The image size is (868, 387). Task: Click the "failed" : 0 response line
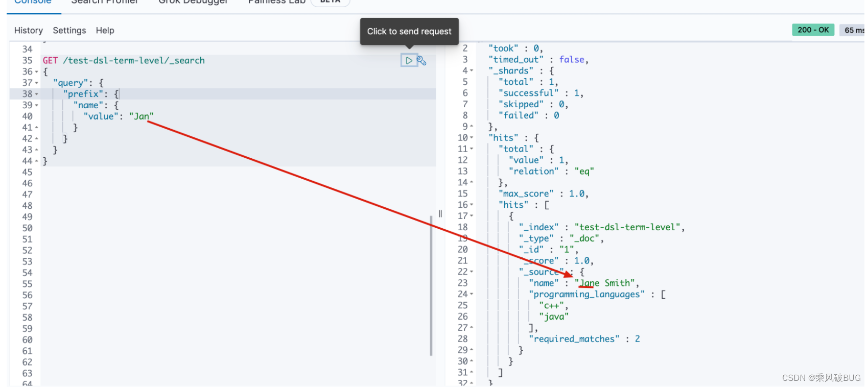(529, 116)
